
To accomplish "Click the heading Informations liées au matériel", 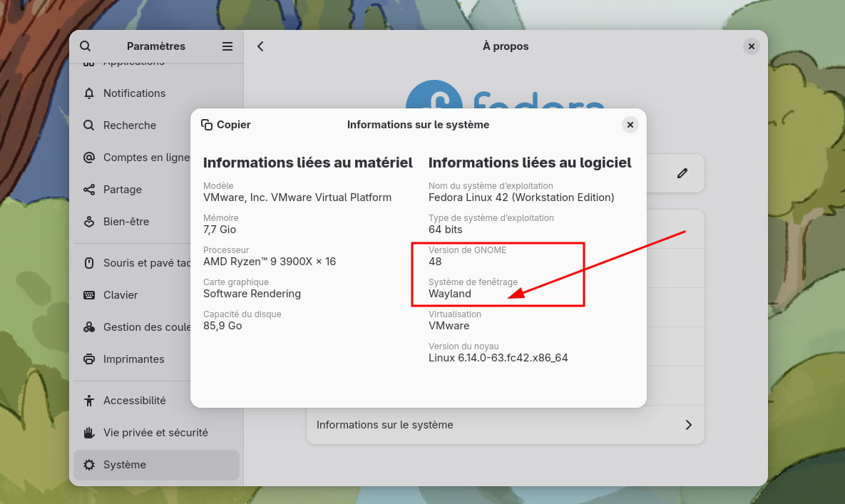I will point(308,163).
